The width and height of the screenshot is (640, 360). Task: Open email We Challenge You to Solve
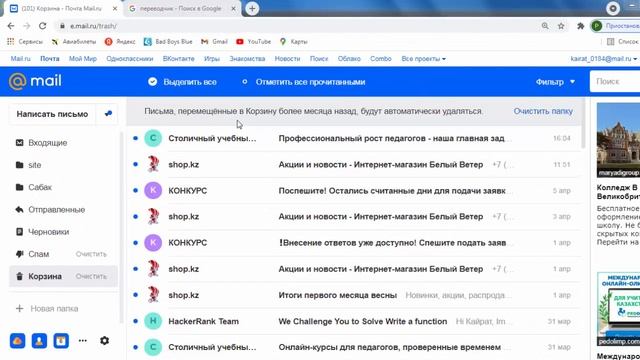[362, 321]
